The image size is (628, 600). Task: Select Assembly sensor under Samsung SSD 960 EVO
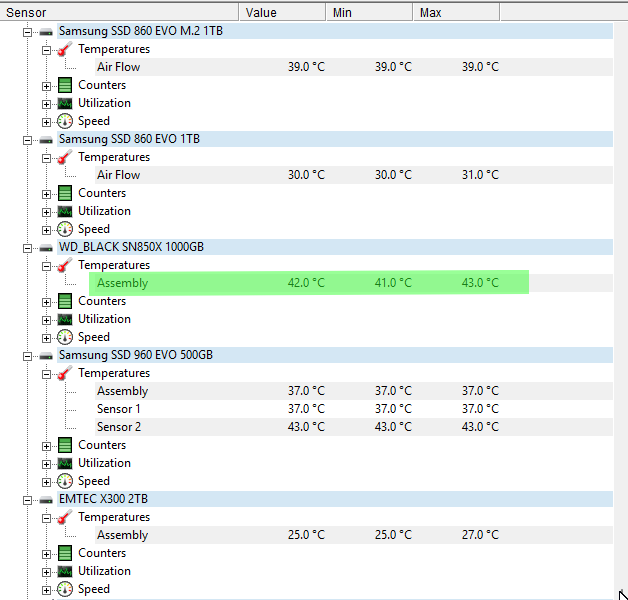354,391
